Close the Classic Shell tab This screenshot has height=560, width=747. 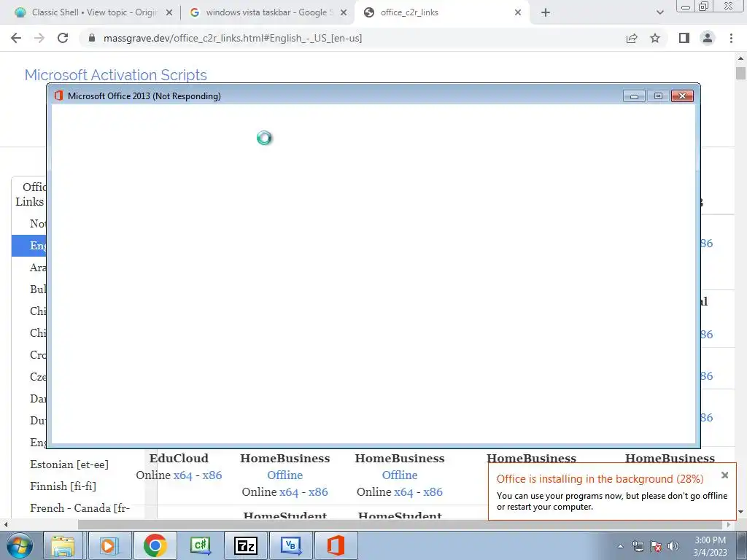click(169, 13)
